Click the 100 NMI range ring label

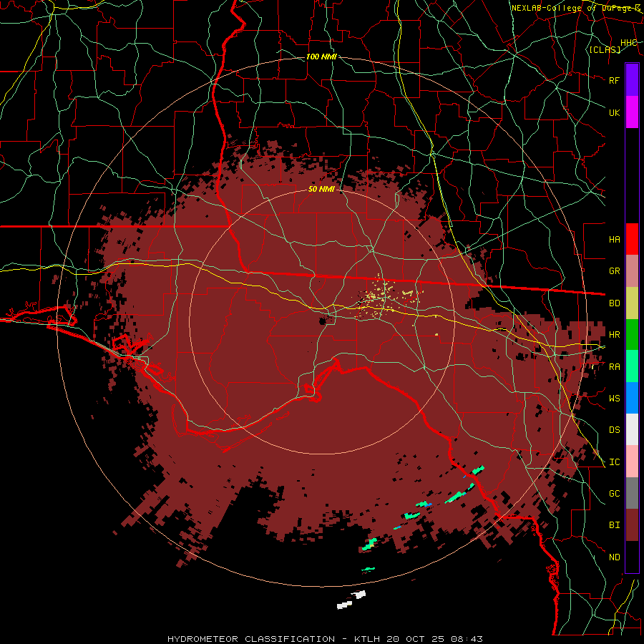321,57
